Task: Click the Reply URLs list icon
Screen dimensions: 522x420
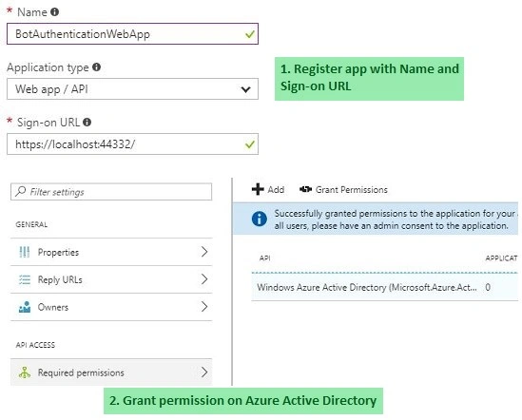Action: [25, 279]
